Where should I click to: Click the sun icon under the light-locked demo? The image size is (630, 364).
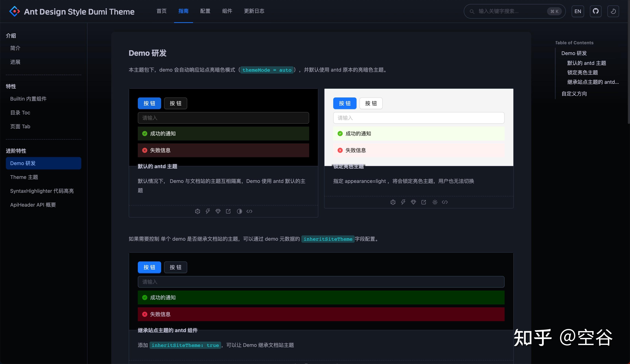coord(435,202)
